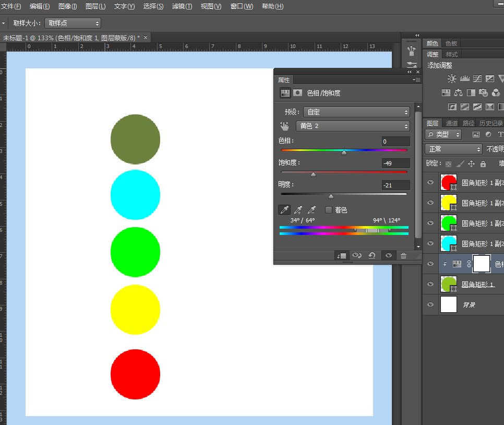This screenshot has width=504, height=425.
Task: Switch to the 样式 tab
Action: point(452,54)
